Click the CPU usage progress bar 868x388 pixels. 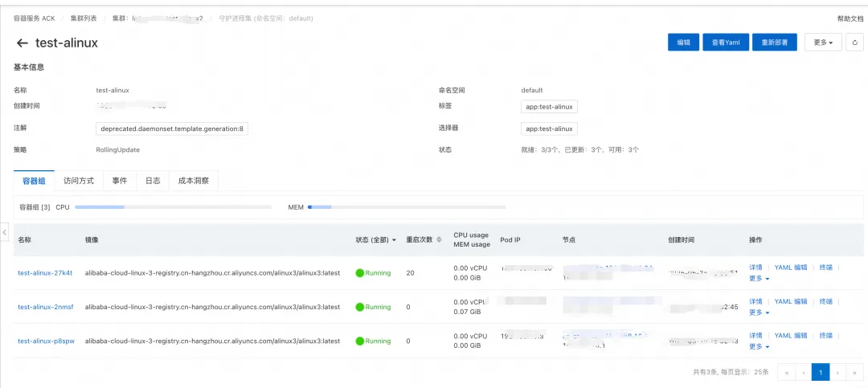(174, 207)
